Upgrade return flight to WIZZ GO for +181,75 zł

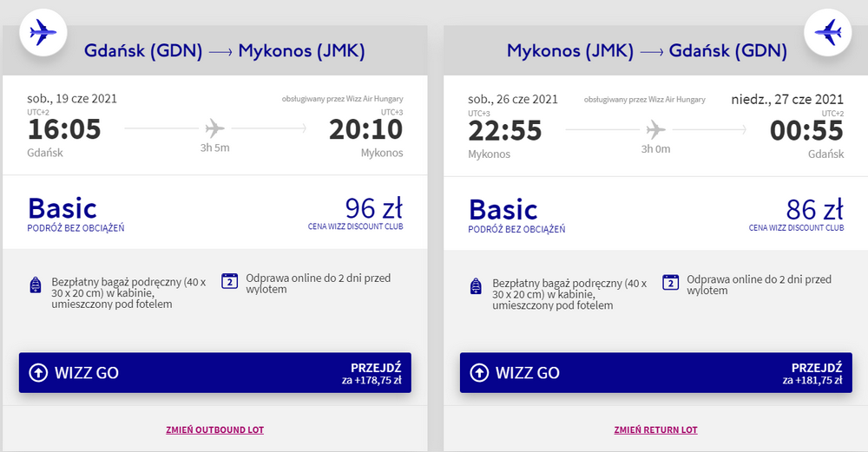656,372
